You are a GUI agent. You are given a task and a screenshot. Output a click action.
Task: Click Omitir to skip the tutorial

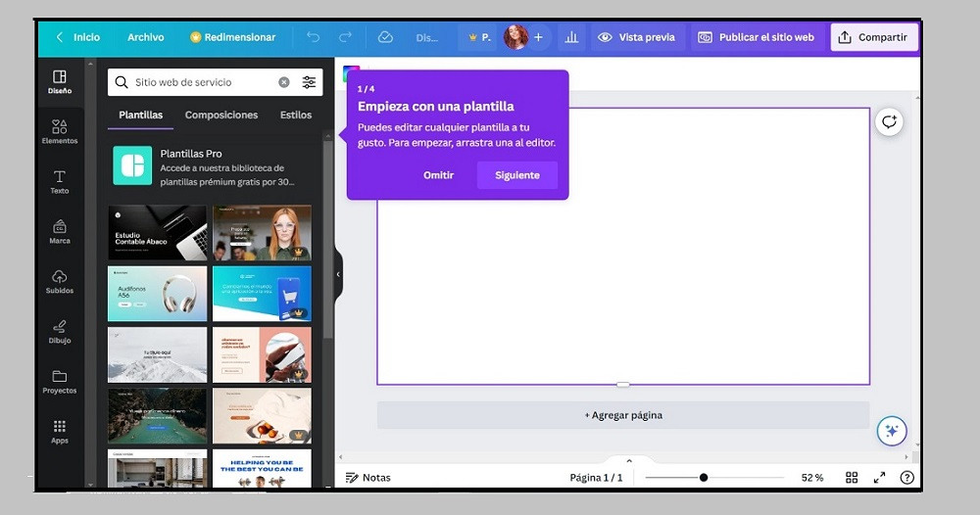[x=438, y=175]
